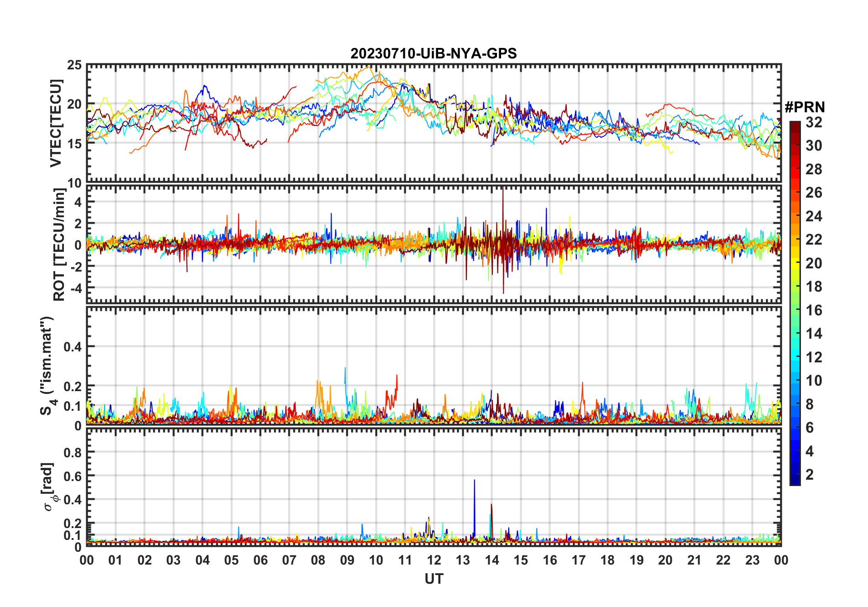Select the "ROT [TECU/min]" y-axis label

[59, 244]
